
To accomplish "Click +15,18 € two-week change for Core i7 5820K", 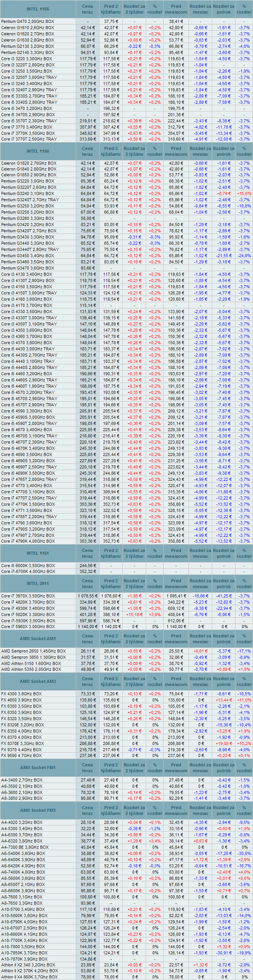I will pyautogui.click(x=134, y=614).
